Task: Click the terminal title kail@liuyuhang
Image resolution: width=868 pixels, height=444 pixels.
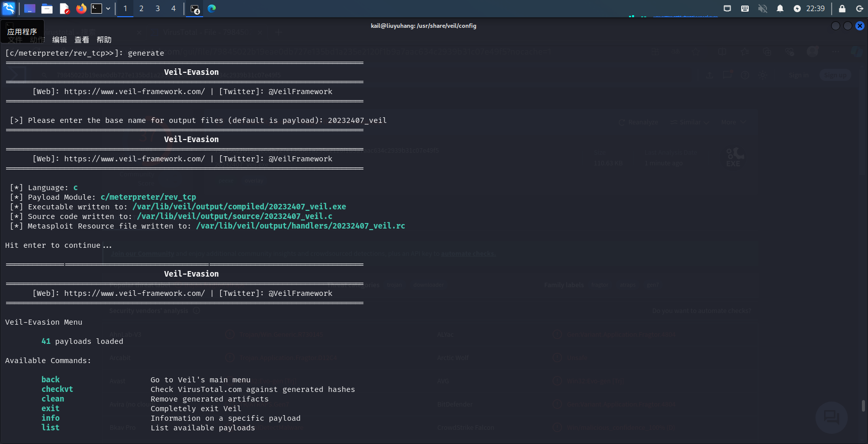Action: (423, 26)
